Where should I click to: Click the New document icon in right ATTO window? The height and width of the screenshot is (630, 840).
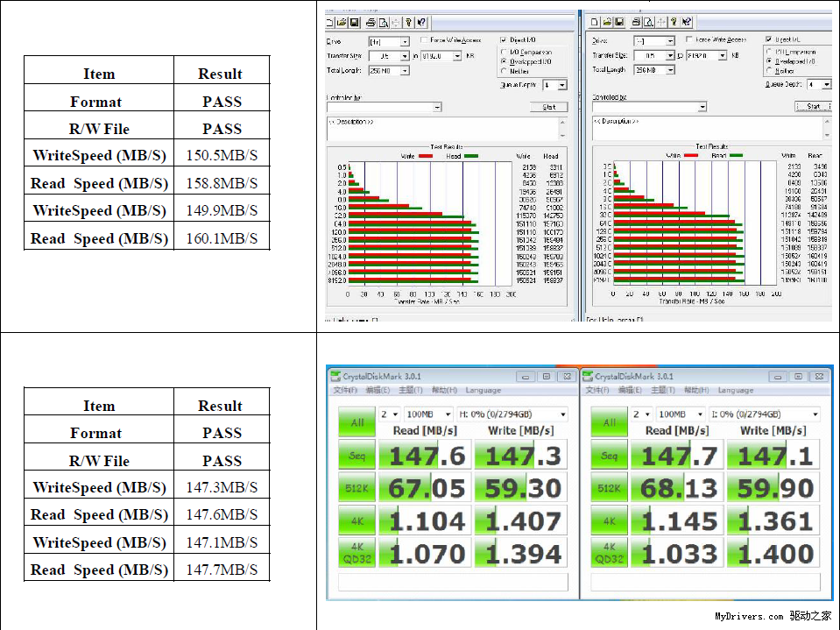(594, 22)
